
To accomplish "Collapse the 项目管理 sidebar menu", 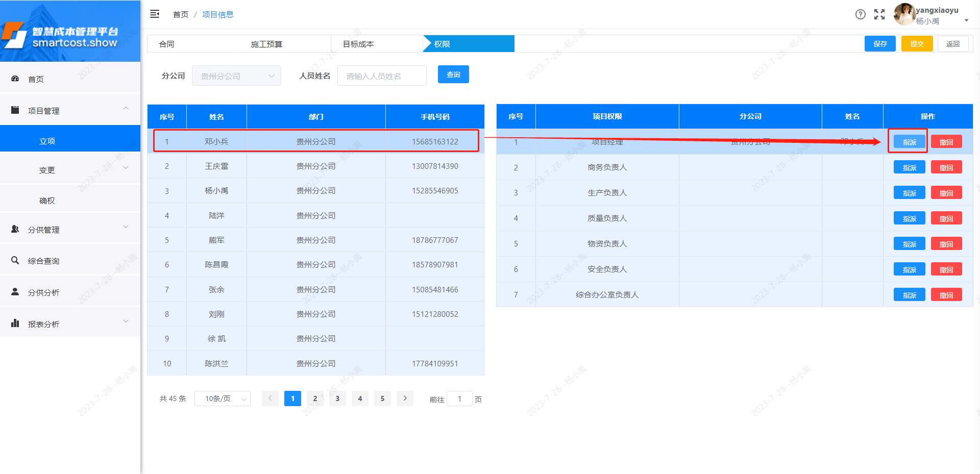I will coord(70,110).
